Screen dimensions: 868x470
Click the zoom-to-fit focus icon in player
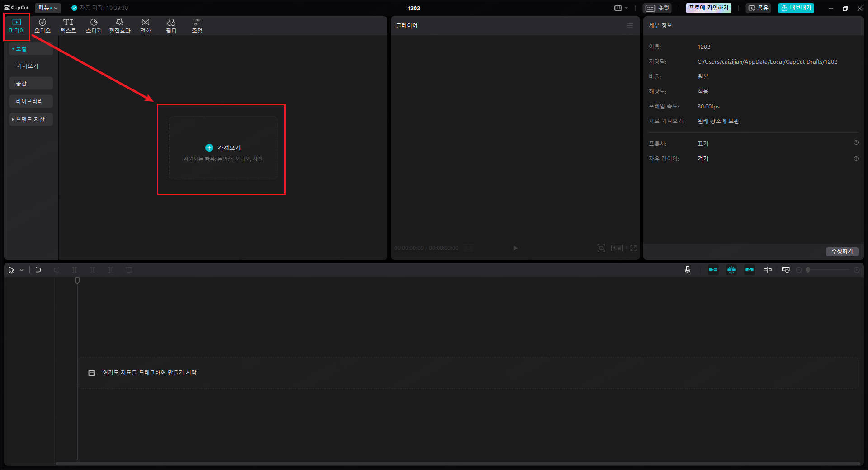click(x=601, y=248)
